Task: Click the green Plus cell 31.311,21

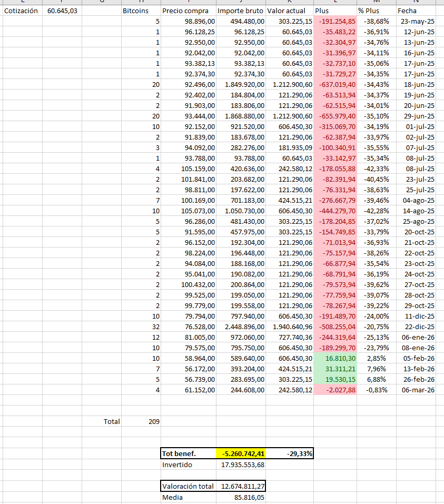Action: coord(335,369)
